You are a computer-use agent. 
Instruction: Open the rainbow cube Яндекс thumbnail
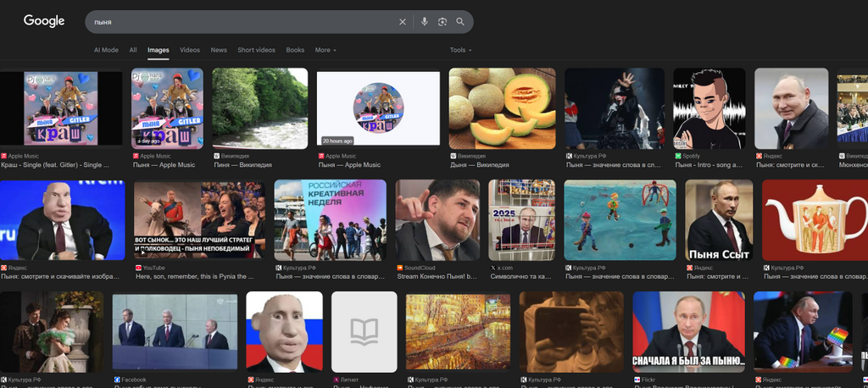(803, 331)
